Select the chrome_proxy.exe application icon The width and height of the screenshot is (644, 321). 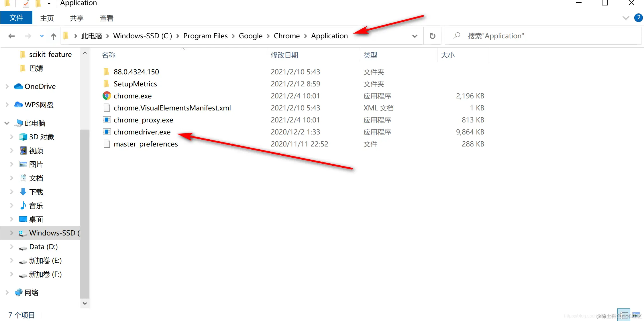[107, 120]
